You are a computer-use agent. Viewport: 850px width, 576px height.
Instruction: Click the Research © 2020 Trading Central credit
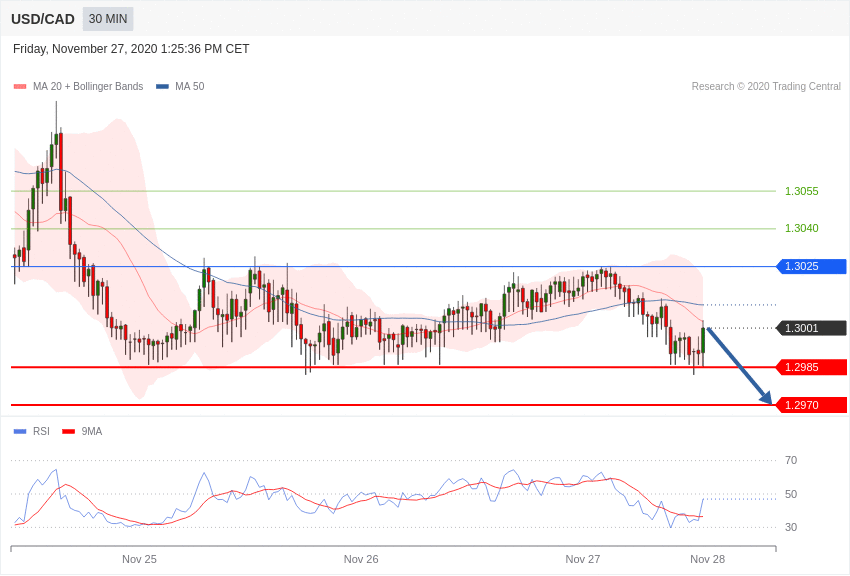click(766, 87)
